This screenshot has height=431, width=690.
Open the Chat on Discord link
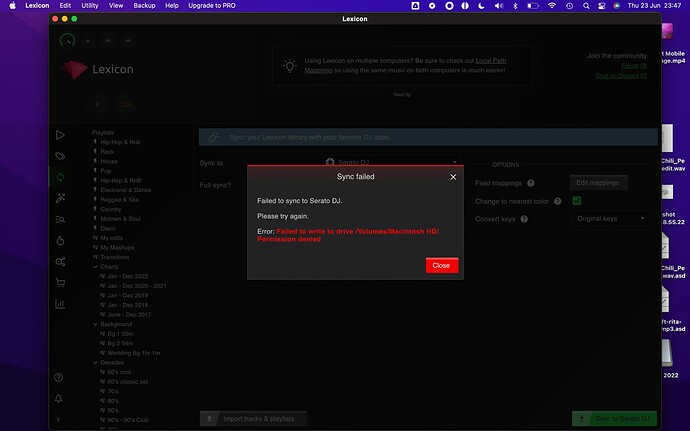click(x=620, y=76)
